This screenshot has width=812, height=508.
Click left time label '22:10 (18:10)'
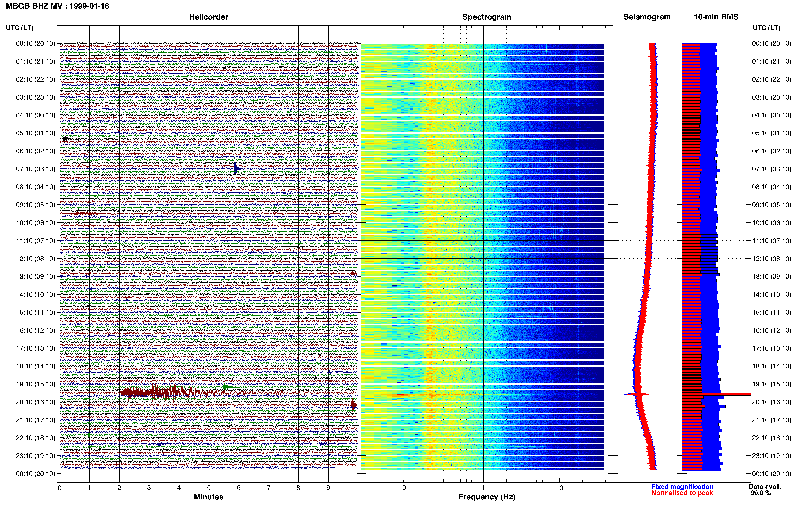pos(35,438)
